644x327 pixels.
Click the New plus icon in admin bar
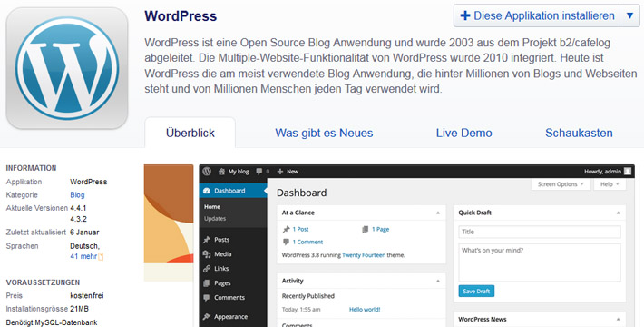(280, 172)
